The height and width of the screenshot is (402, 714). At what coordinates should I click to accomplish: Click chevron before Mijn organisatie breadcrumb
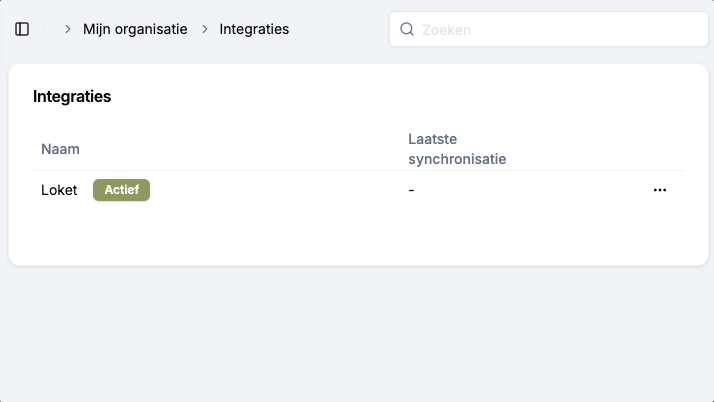[68, 29]
